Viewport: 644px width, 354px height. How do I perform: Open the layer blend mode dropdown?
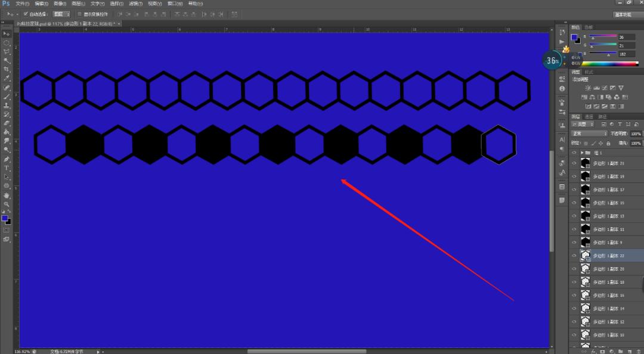tap(589, 134)
